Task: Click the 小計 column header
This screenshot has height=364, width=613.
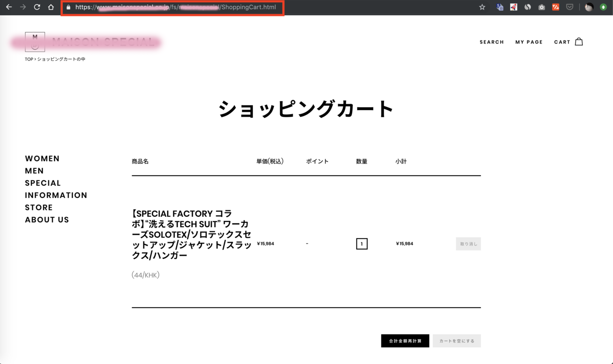Action: tap(401, 162)
